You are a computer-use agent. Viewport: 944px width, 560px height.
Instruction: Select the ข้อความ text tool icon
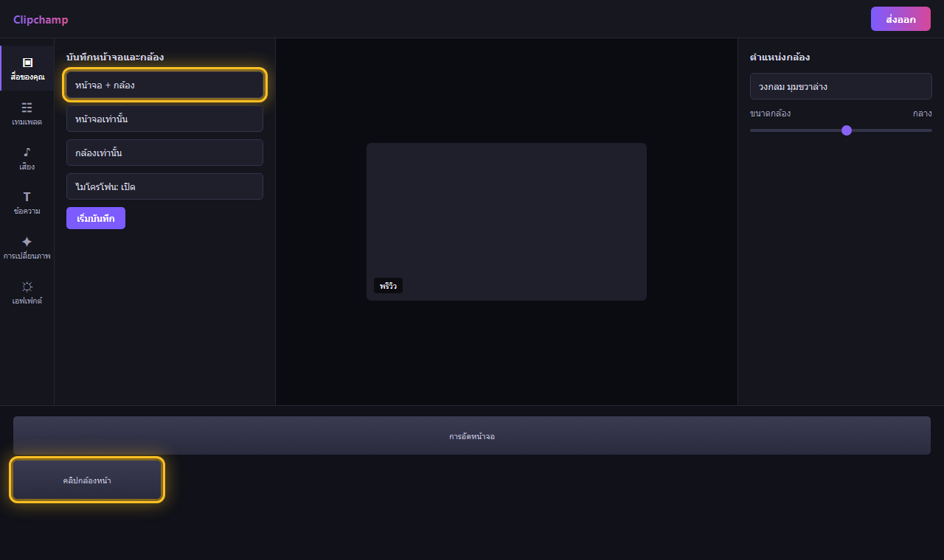[x=27, y=203]
